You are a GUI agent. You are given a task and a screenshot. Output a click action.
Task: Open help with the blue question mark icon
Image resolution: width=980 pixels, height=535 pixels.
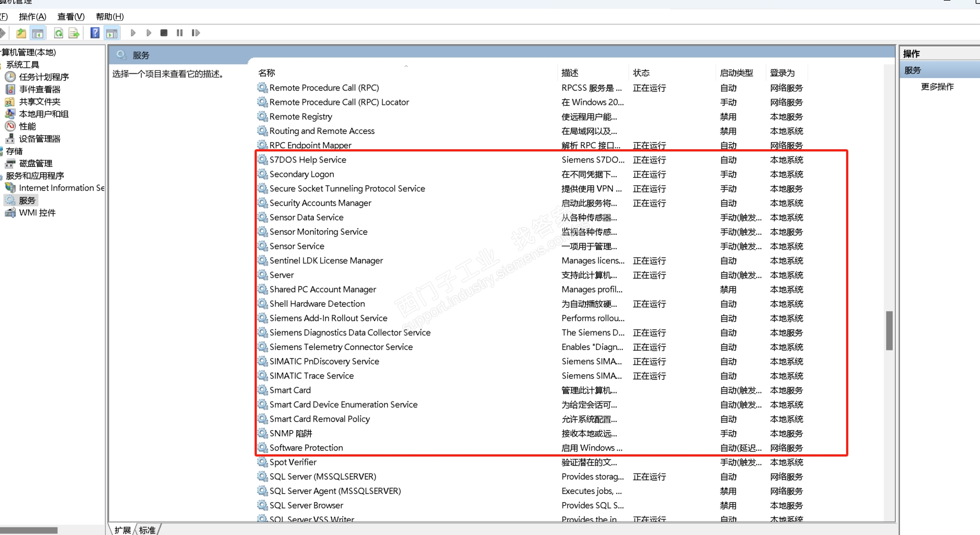pos(95,33)
